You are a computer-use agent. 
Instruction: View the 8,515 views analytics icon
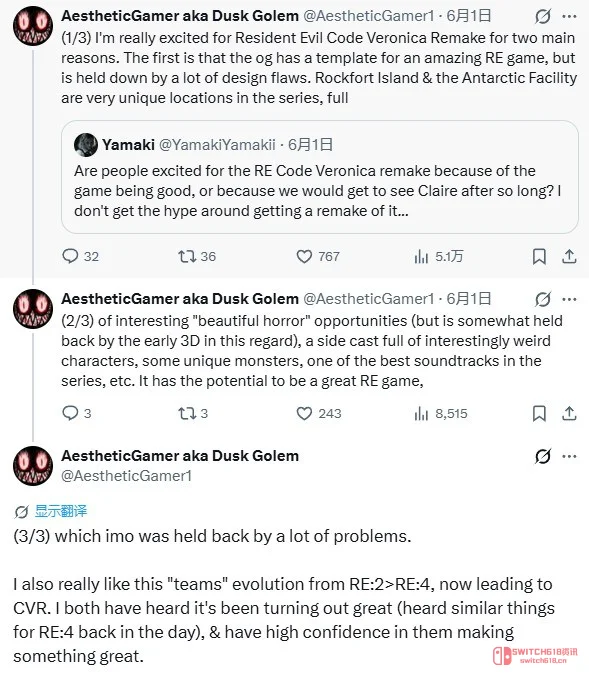point(421,413)
